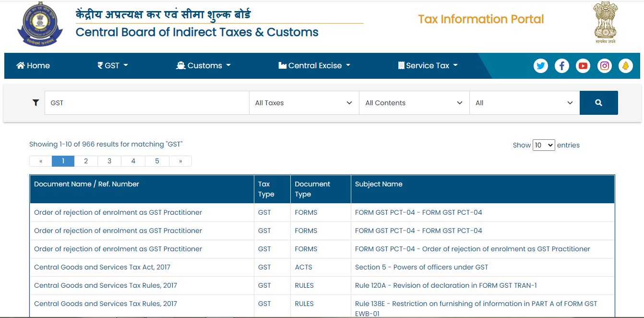644x318 pixels.
Task: Open the Twitter page via its icon
Action: (540, 65)
